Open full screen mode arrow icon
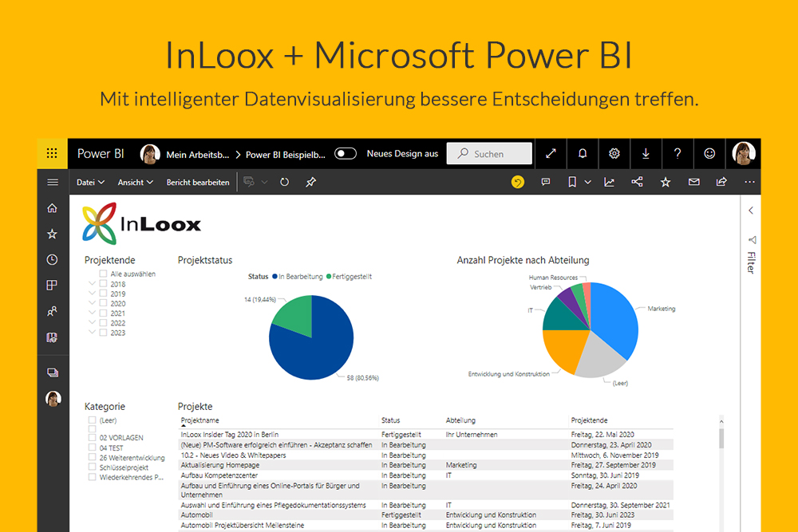This screenshot has width=798, height=532. coord(551,153)
